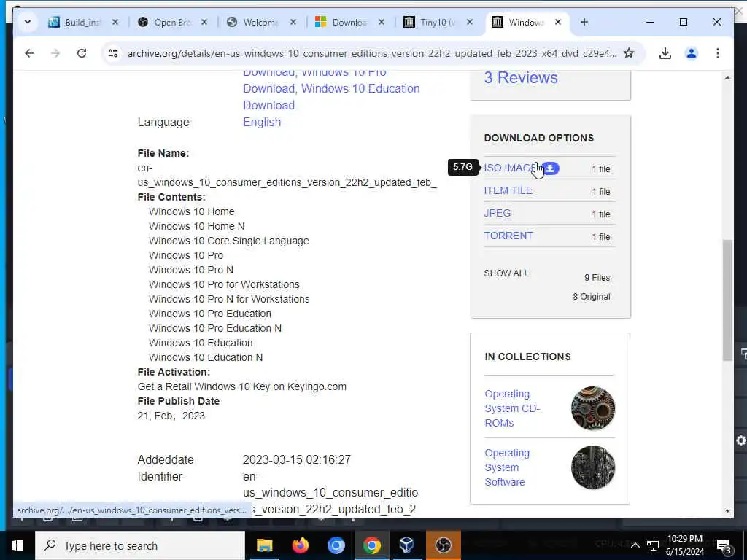This screenshot has width=747, height=560.
Task: Close the Microsoft Download tab
Action: 382,22
